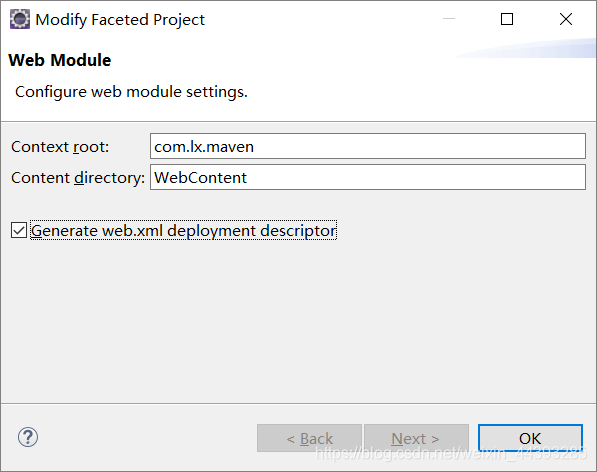The image size is (597, 472).
Task: Click the Web Module heading
Action: pos(60,60)
